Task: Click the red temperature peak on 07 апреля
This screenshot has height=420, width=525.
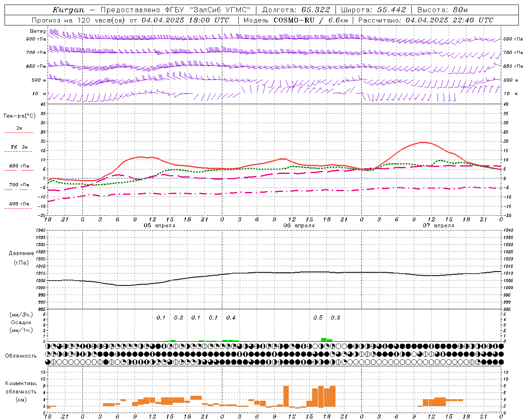Action: click(423, 142)
